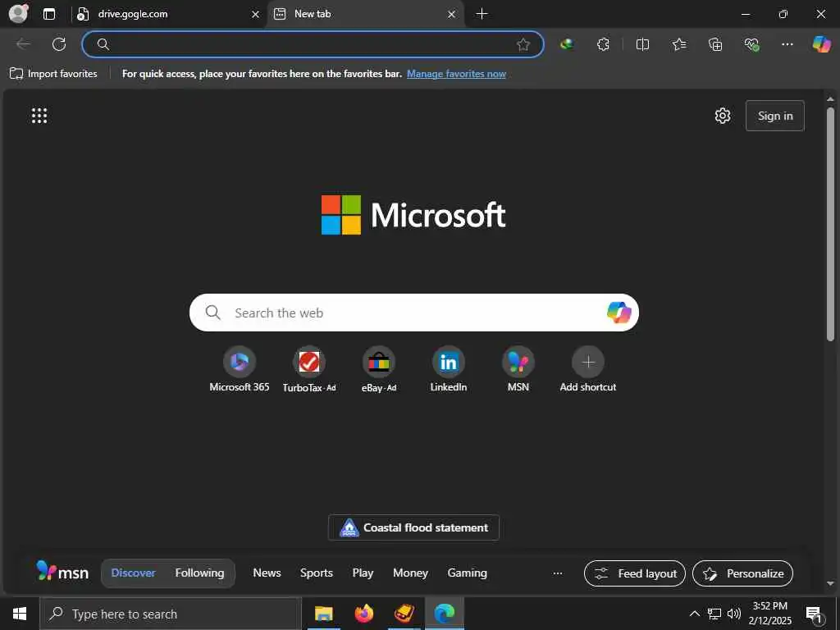The image size is (840, 630).
Task: Open the TurboTax shortcut
Action: [309, 370]
